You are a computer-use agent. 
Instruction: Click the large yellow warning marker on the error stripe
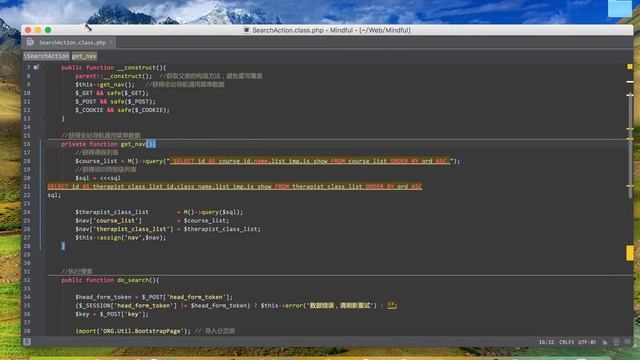point(630,253)
